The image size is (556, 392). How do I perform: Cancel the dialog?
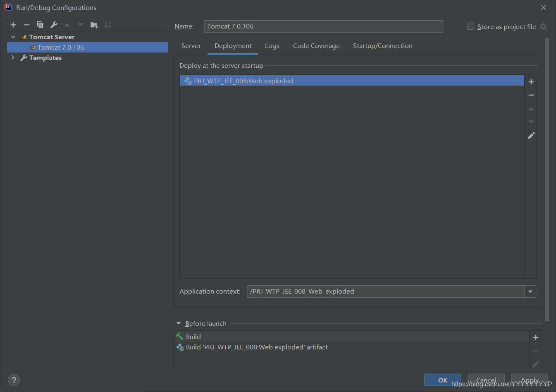click(x=486, y=380)
